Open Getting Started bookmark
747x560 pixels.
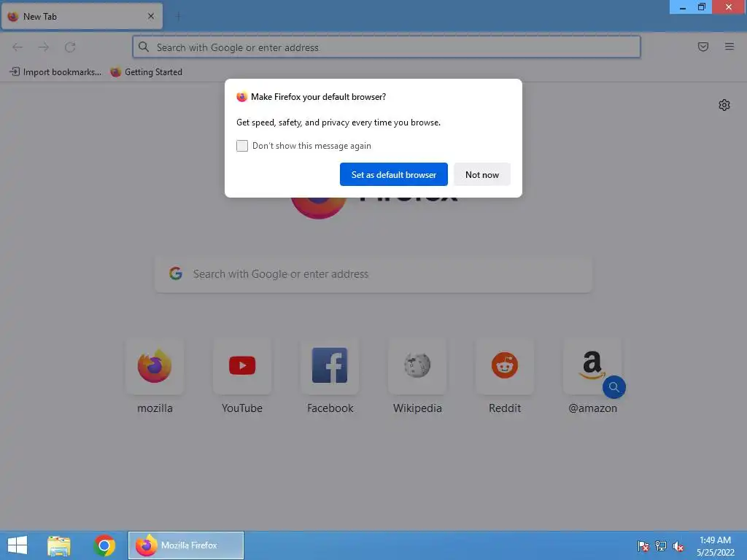[146, 72]
